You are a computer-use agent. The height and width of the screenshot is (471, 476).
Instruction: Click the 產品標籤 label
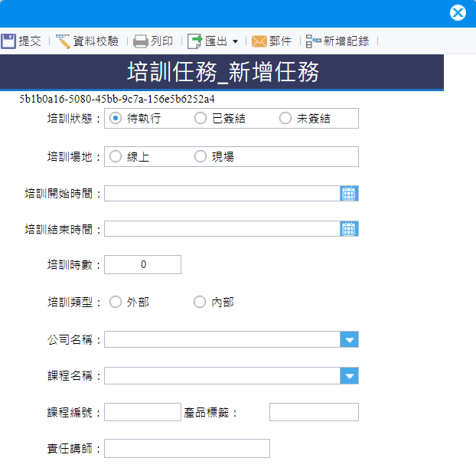click(x=210, y=412)
